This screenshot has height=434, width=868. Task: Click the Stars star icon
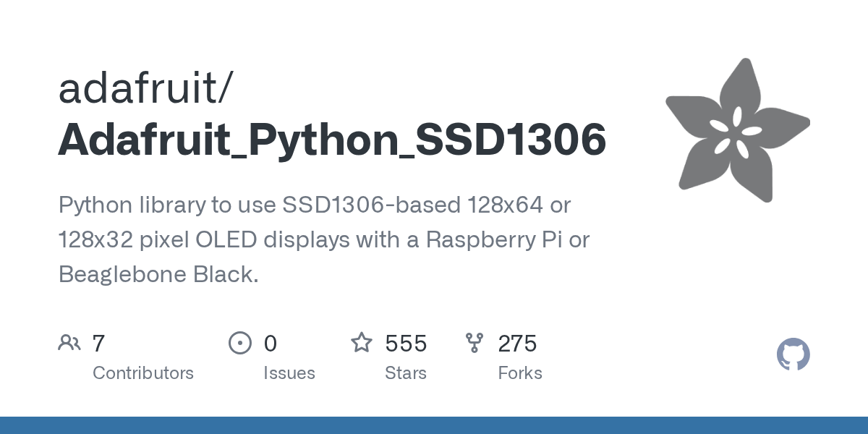point(361,343)
